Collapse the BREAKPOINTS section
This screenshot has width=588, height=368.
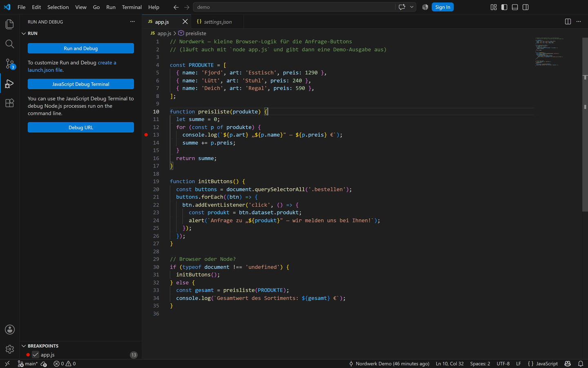point(80,346)
